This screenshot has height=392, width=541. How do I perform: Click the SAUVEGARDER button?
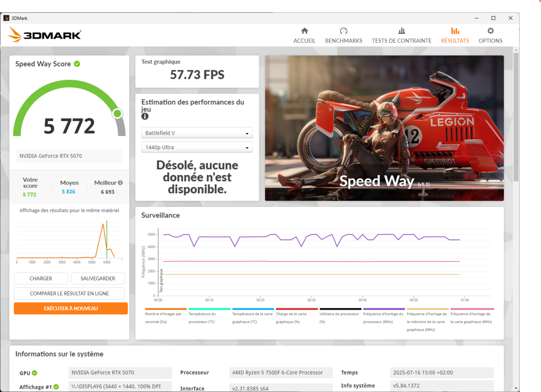(98, 278)
